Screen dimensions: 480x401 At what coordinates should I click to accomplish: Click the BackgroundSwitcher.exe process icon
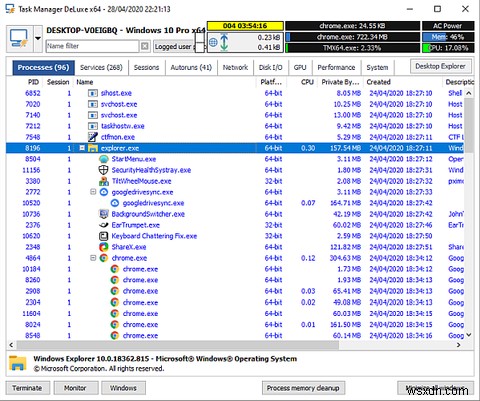pyautogui.click(x=104, y=214)
